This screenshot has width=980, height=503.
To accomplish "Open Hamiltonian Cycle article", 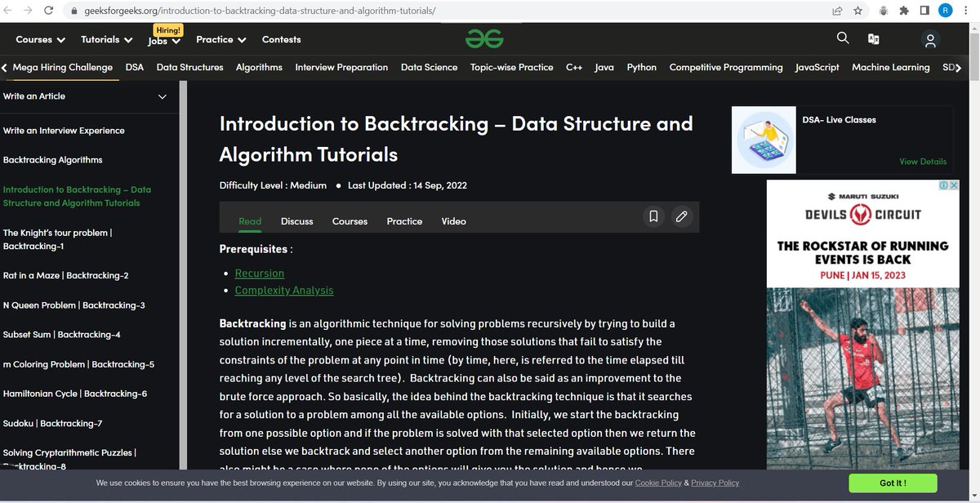I will (75, 394).
